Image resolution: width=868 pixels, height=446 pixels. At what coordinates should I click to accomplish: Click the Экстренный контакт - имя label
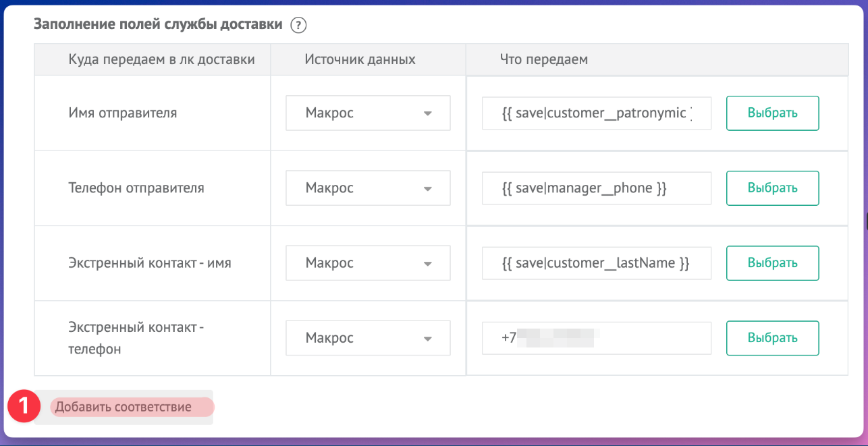coord(150,262)
